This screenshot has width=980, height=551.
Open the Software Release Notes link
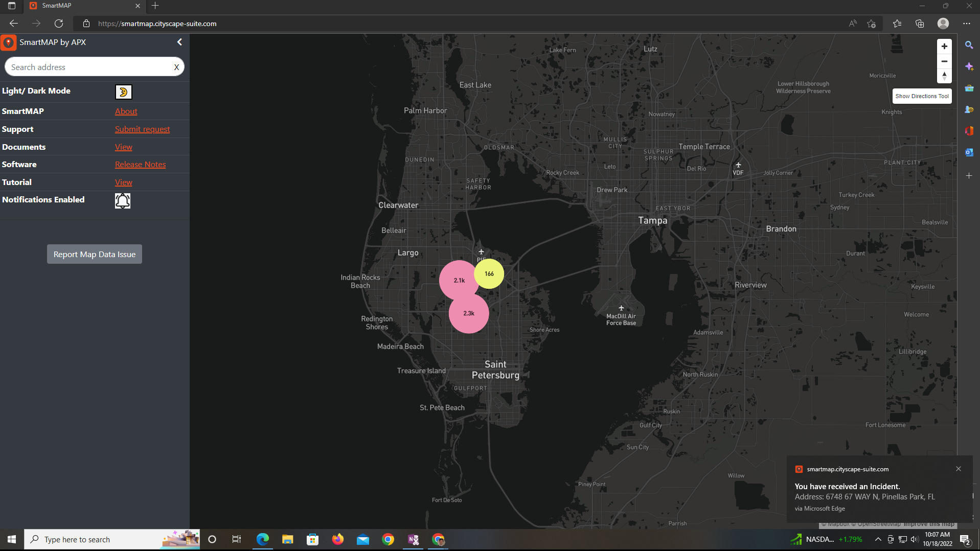[140, 164]
